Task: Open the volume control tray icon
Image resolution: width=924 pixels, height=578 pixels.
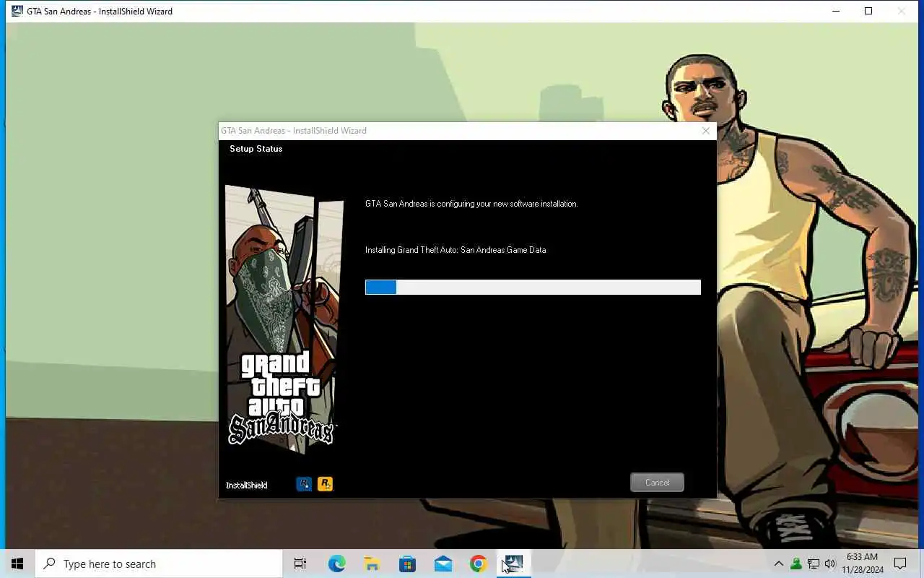Action: (830, 564)
